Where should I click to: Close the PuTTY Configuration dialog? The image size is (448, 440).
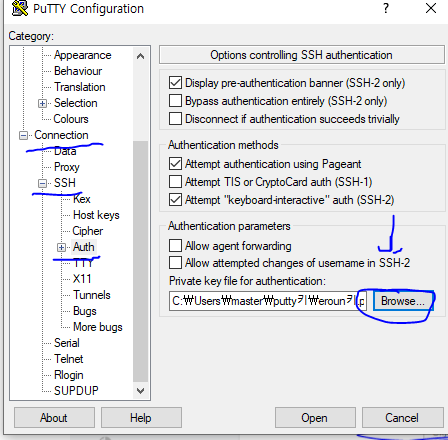(x=431, y=8)
